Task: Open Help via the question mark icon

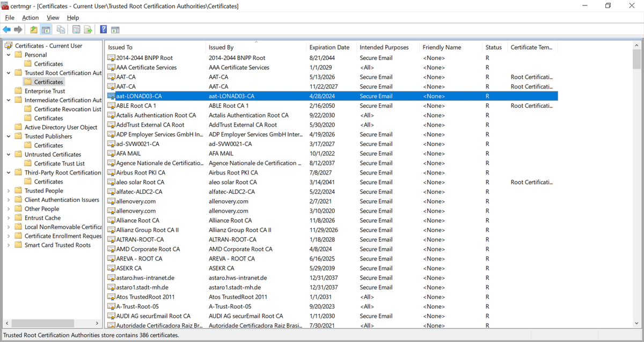Action: (104, 30)
